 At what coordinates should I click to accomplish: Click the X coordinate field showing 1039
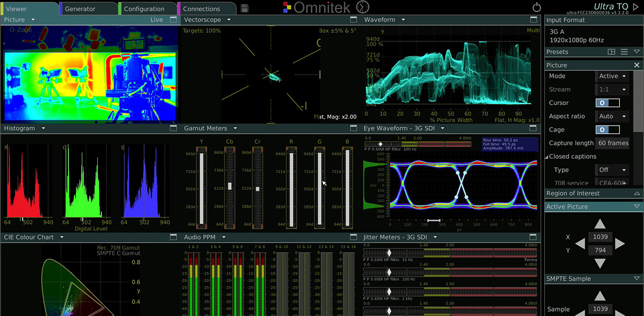pyautogui.click(x=600, y=237)
